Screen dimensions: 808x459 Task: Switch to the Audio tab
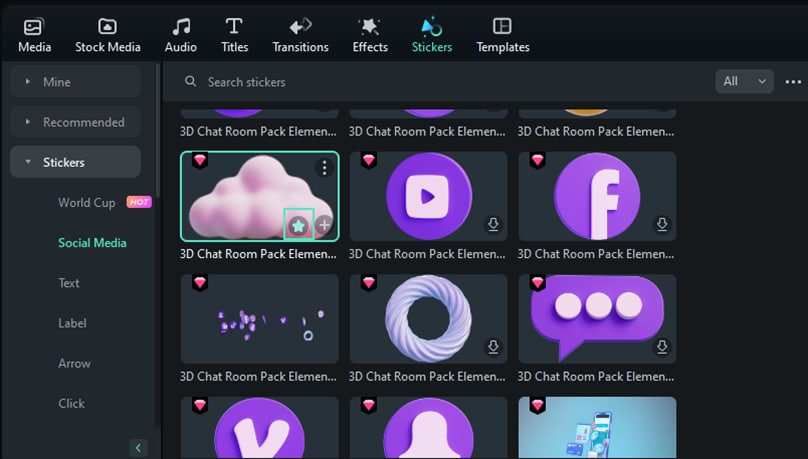pos(181,36)
